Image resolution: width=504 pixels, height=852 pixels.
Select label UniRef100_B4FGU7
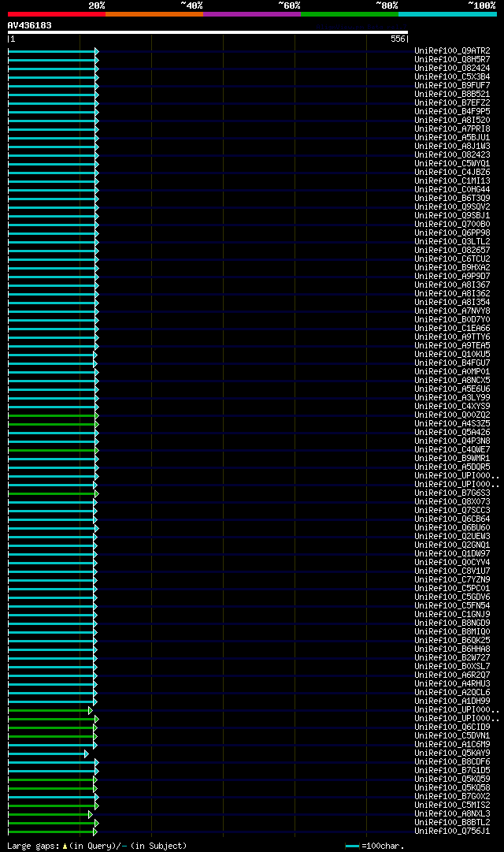click(452, 363)
